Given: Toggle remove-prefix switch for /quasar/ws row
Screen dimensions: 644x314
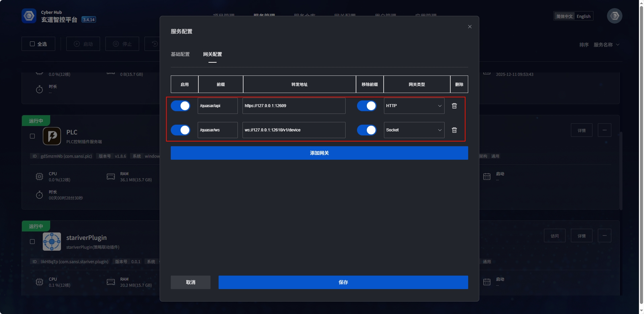Looking at the screenshot, I should 366,130.
